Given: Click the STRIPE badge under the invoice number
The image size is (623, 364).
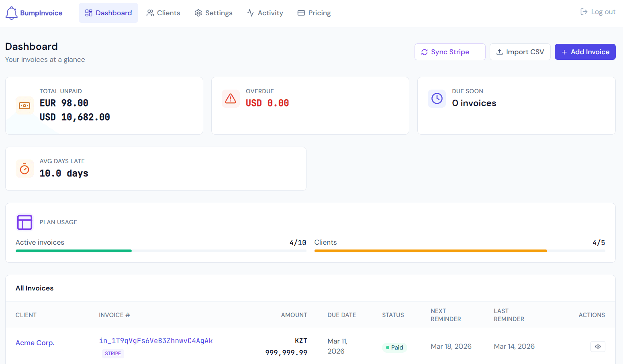Looking at the screenshot, I should [113, 354].
